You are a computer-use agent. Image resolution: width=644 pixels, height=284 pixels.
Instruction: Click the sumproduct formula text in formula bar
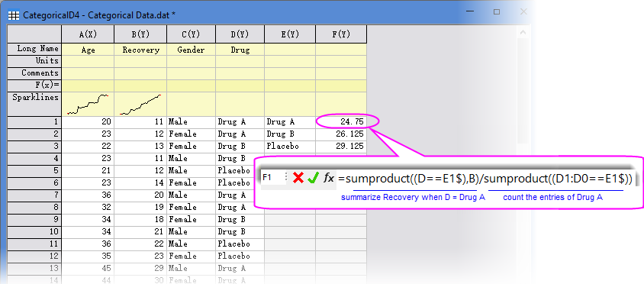click(x=485, y=179)
